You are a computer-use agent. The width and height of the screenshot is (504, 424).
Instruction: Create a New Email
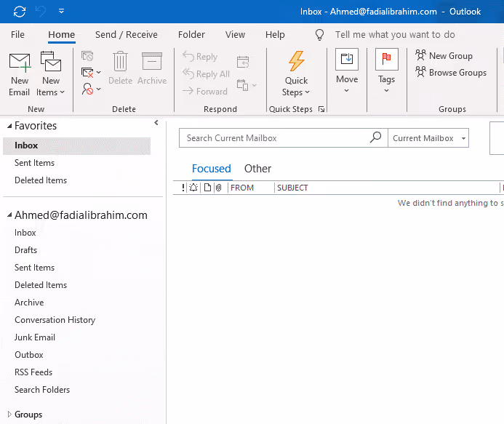coord(20,74)
